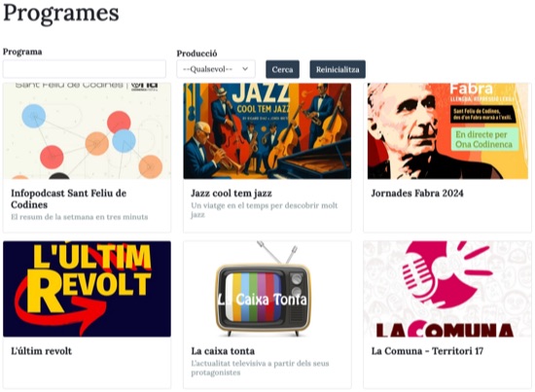Open the L'últim revolt logo image
The height and width of the screenshot is (392, 535).
click(87, 289)
